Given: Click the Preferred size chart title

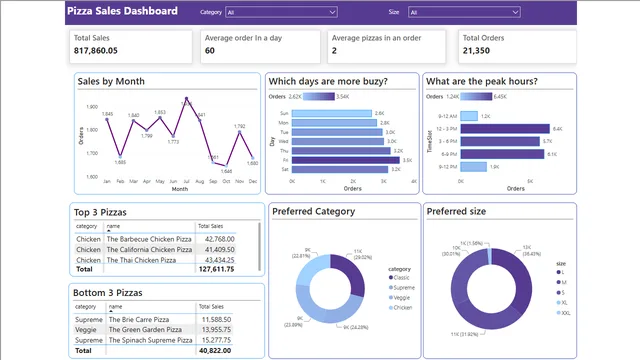Looking at the screenshot, I should (456, 211).
